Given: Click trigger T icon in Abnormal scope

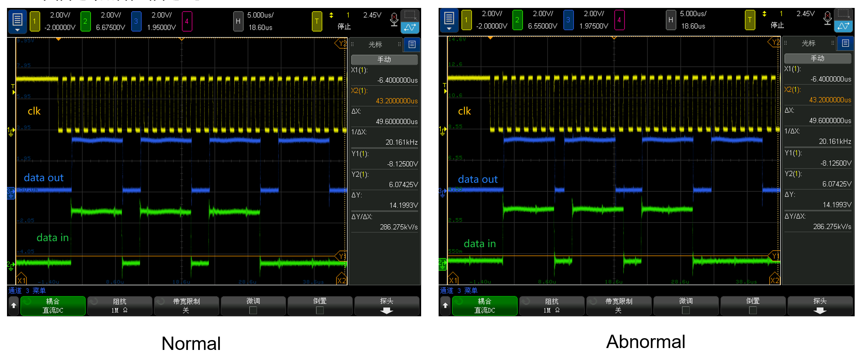Looking at the screenshot, I should coord(750,20).
